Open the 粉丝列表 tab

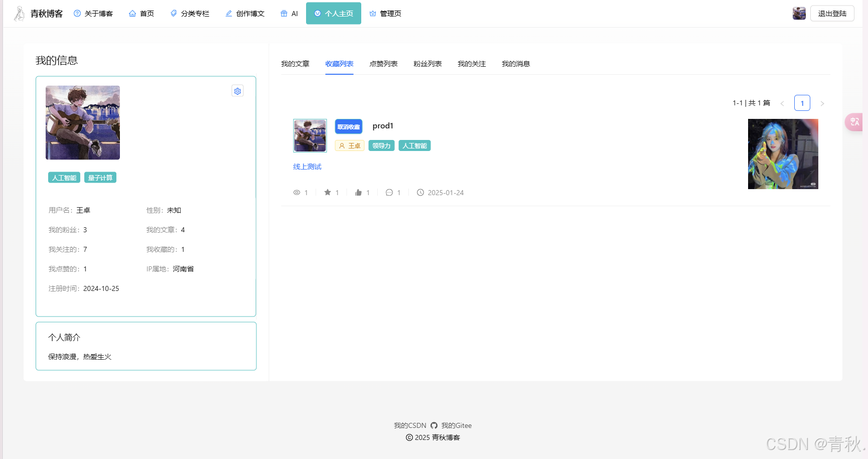pos(427,64)
